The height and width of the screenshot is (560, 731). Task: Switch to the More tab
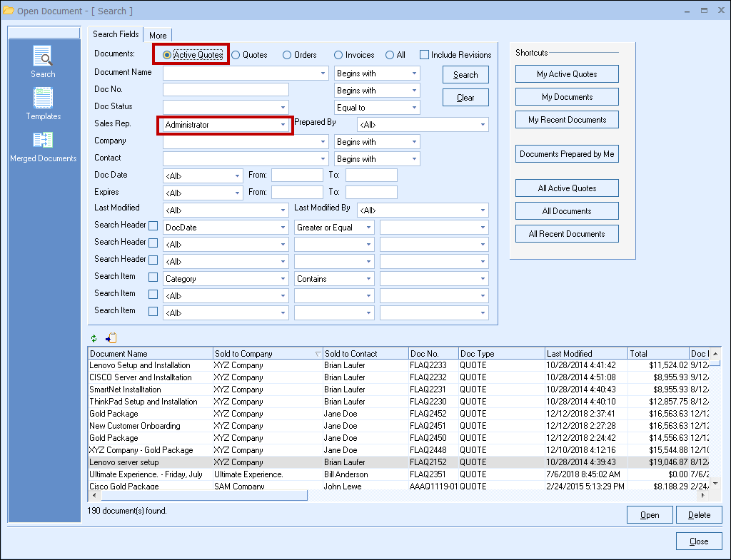[x=158, y=35]
